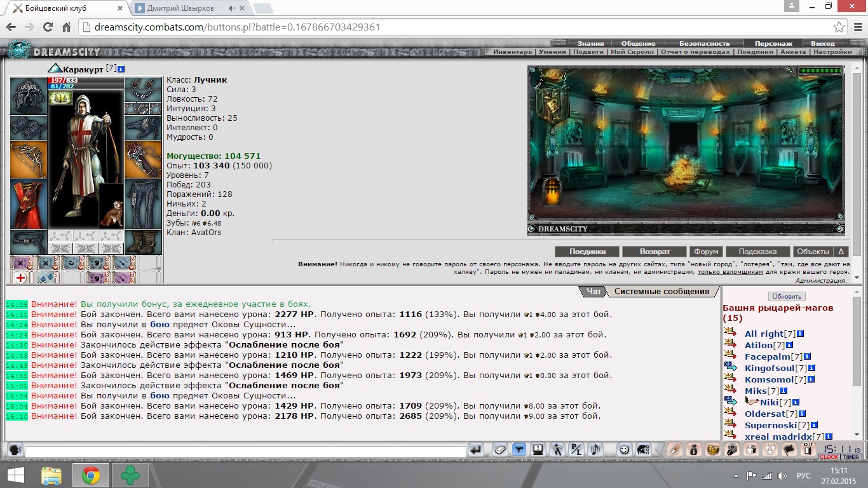
Task: Open the Подвиги submenu link
Action: 588,52
